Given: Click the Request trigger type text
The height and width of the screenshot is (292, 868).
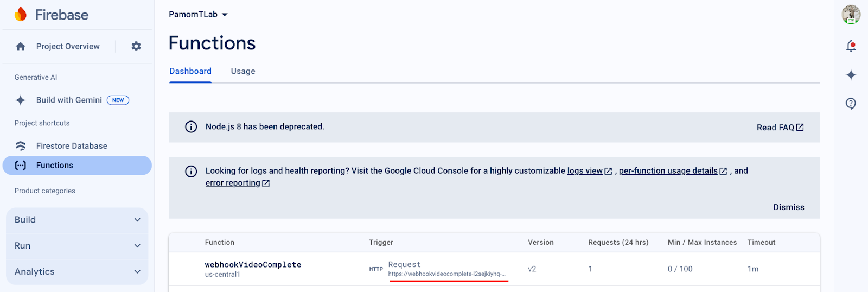Looking at the screenshot, I should [405, 265].
